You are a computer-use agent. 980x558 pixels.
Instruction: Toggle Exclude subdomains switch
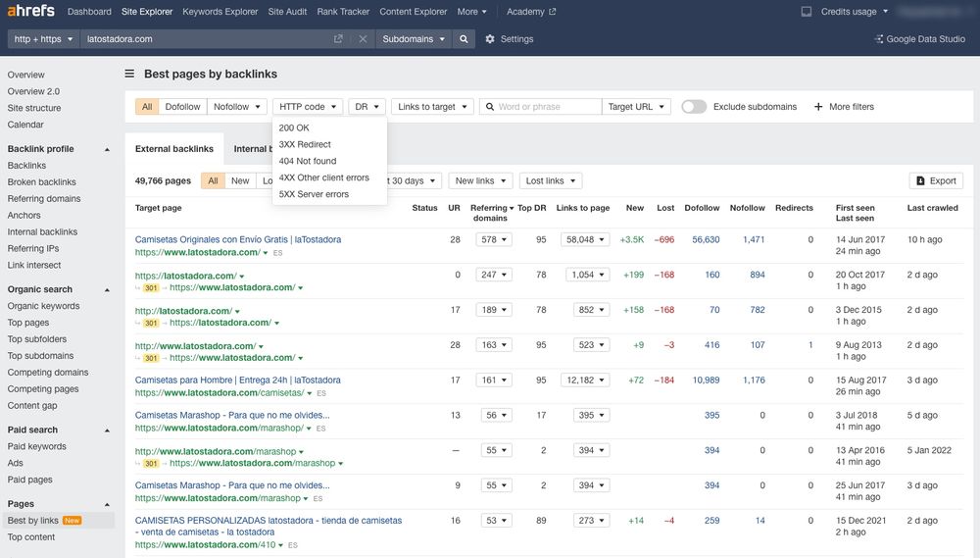694,106
